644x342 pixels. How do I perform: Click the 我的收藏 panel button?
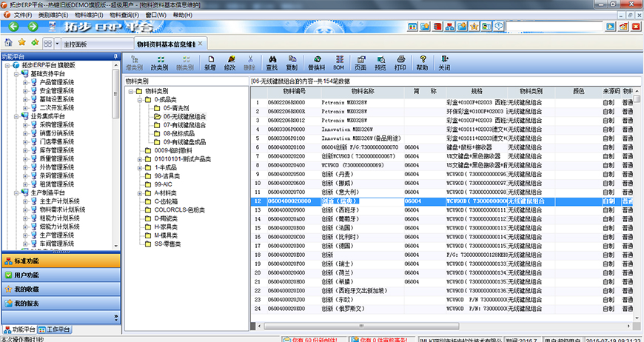[x=27, y=289]
